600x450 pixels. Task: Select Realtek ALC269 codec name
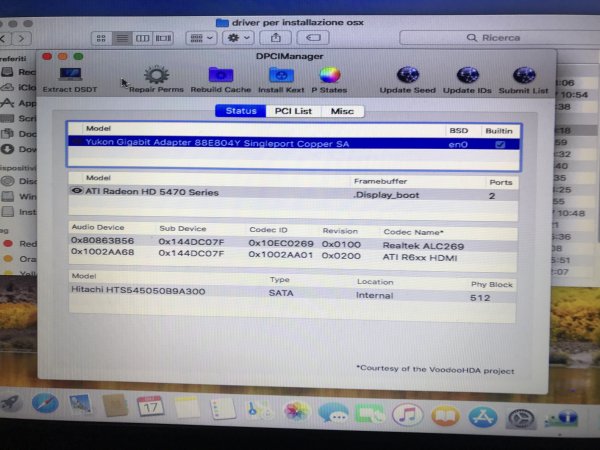[x=423, y=246]
